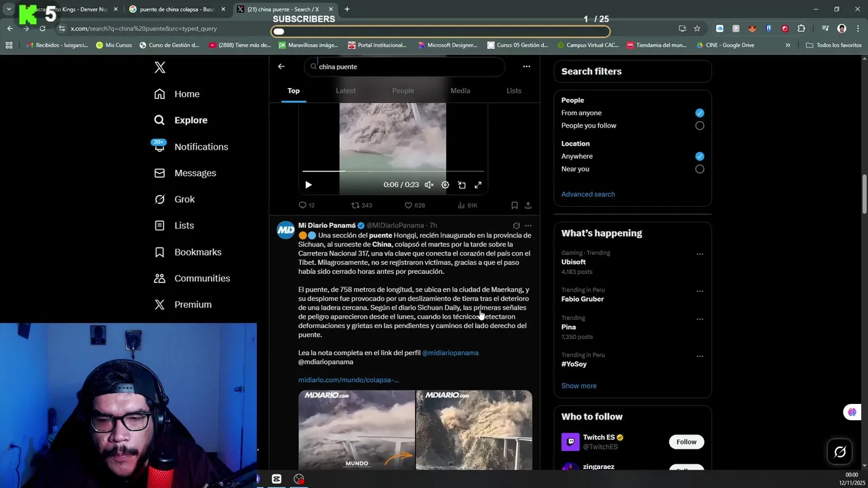Repost the tweet with 243 reposts

click(x=361, y=205)
